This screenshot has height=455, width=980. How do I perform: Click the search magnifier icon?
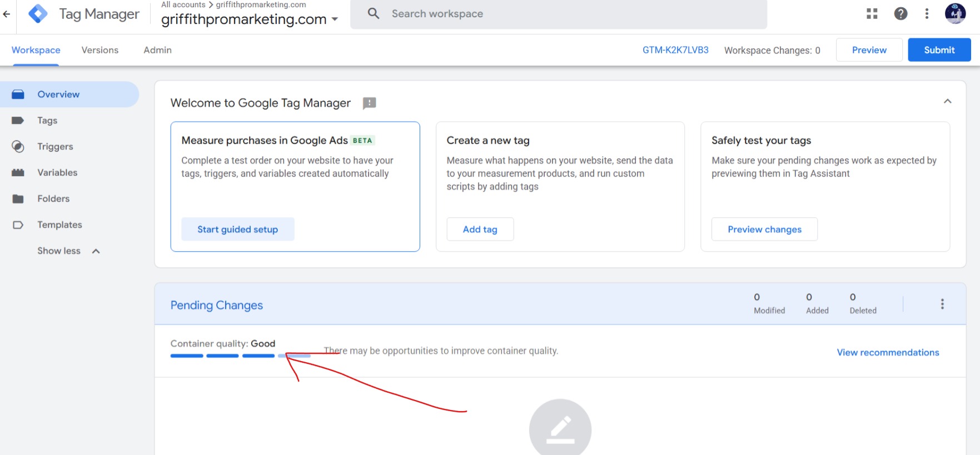pos(374,13)
